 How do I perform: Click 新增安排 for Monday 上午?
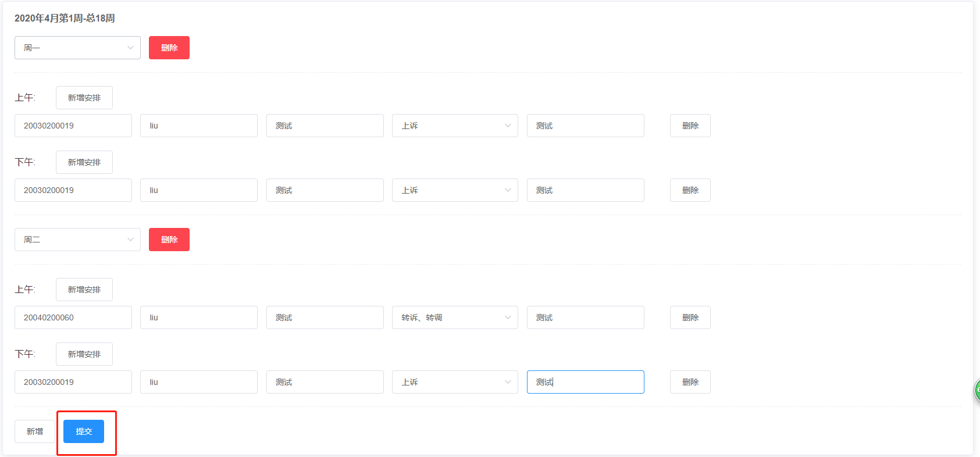84,98
